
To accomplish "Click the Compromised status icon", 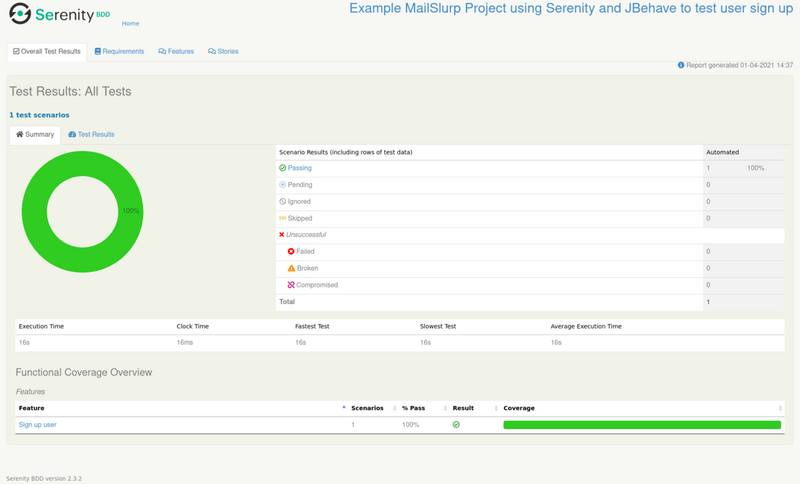I will 291,285.
